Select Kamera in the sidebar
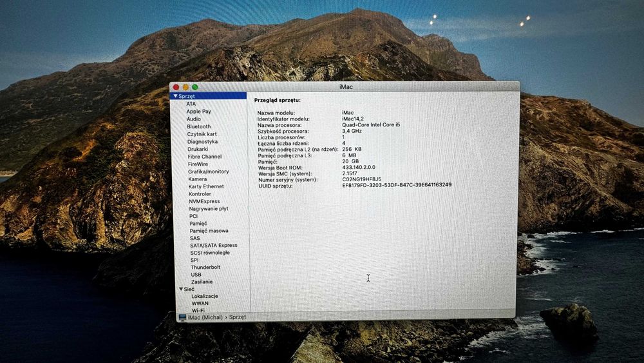The height and width of the screenshot is (363, 644). click(x=198, y=179)
